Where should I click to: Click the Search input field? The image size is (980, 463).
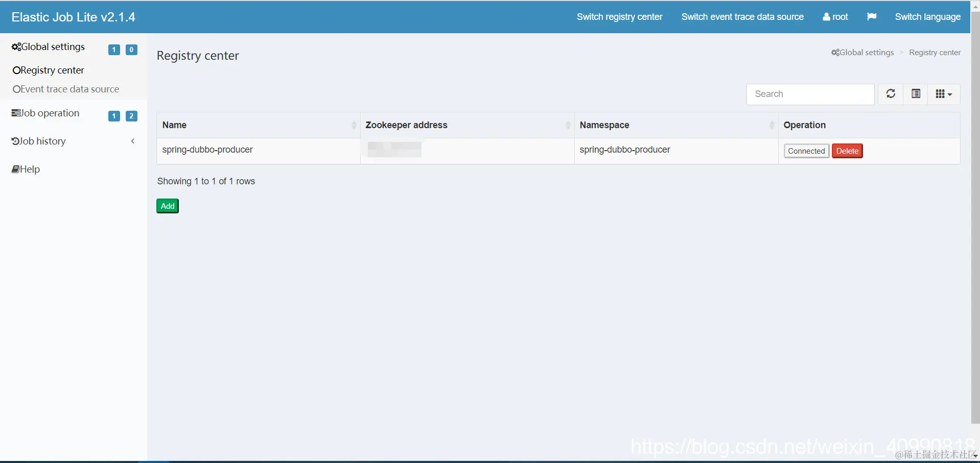810,94
